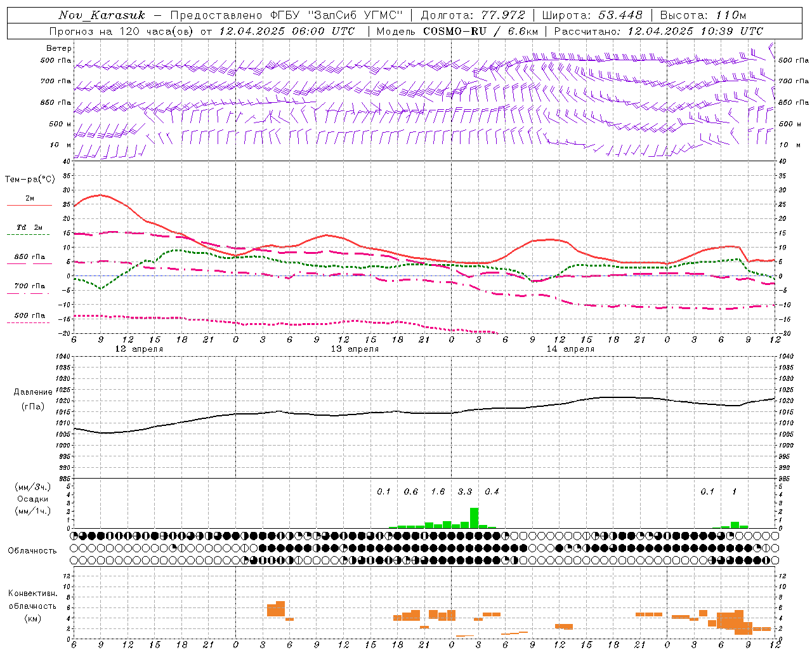Click the 1.6 precipitation total value

point(438,491)
